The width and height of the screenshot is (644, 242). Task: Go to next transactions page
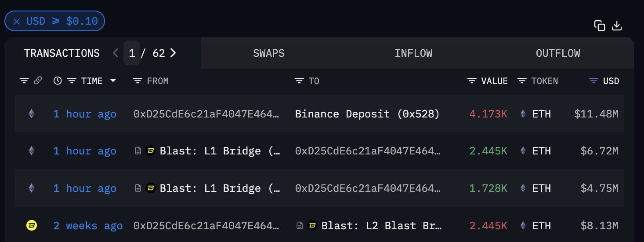tap(173, 53)
